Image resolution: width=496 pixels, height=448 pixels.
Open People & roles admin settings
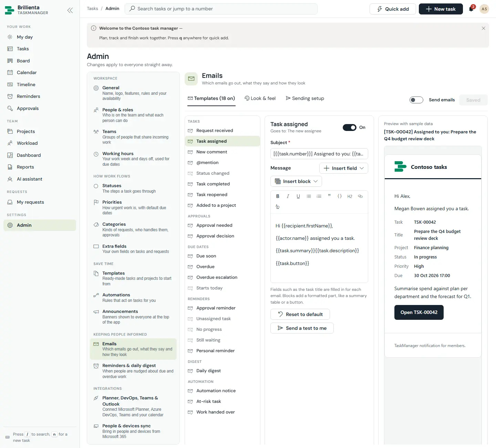[133, 115]
